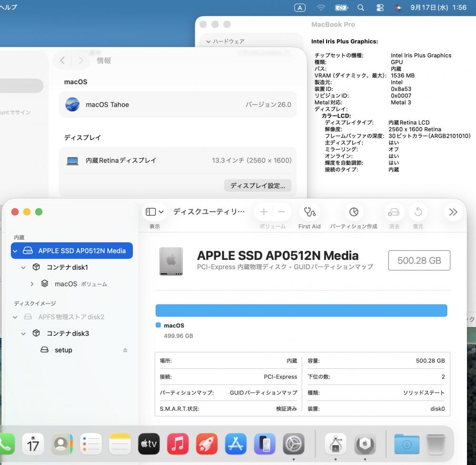Screen dimensions: 476x465
Task: Show more toolbar items via double chevron
Action: point(453,212)
